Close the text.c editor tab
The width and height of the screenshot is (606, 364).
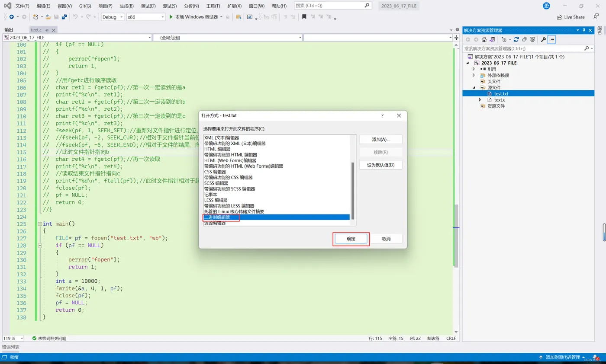pos(53,30)
